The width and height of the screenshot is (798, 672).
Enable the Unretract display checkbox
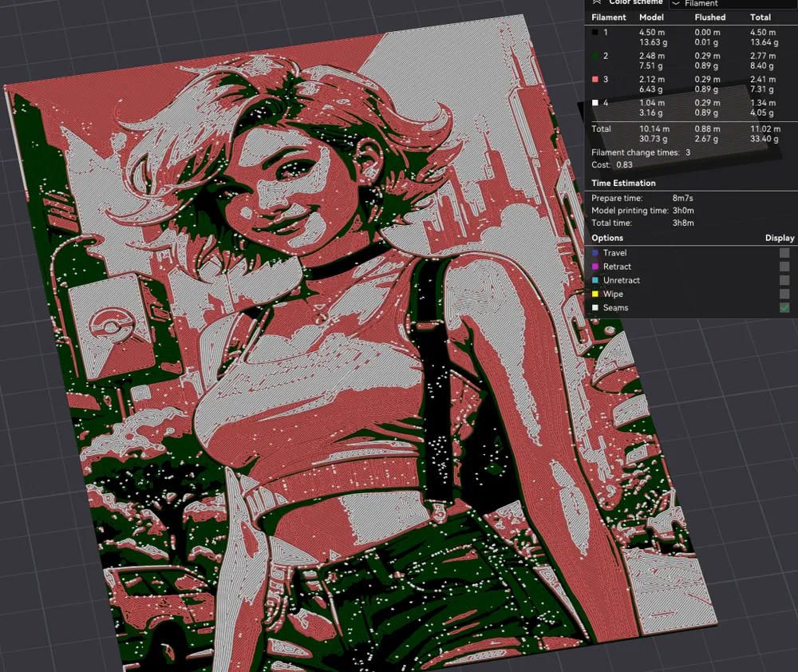point(784,280)
